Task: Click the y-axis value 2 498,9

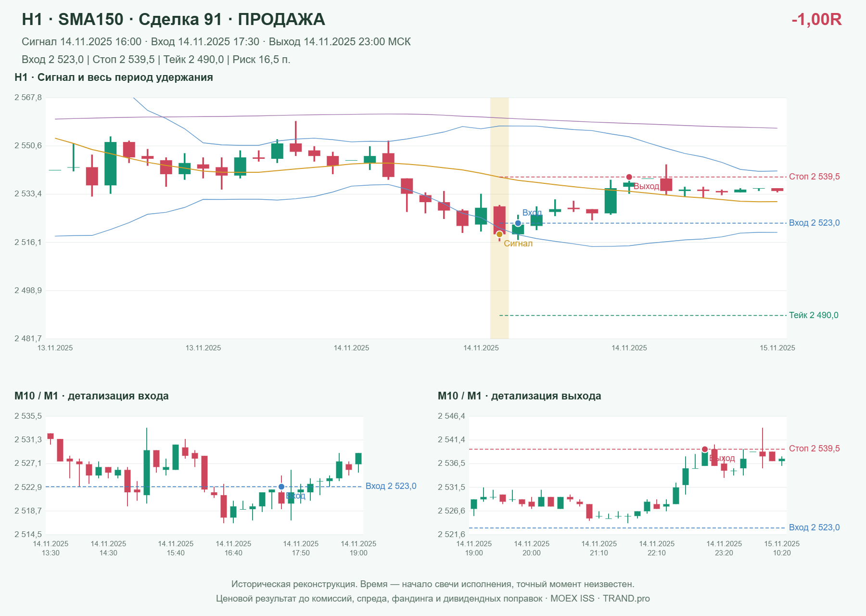Action: [28, 290]
